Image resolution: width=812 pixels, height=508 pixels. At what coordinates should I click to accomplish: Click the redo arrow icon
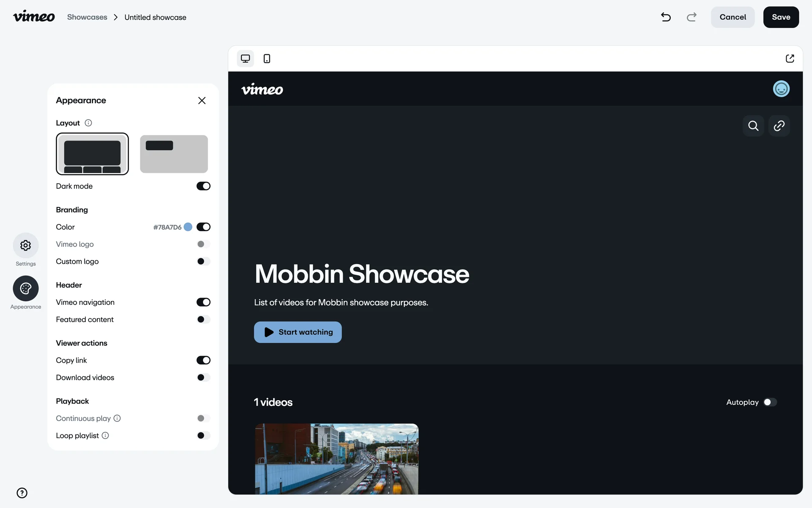pyautogui.click(x=691, y=17)
